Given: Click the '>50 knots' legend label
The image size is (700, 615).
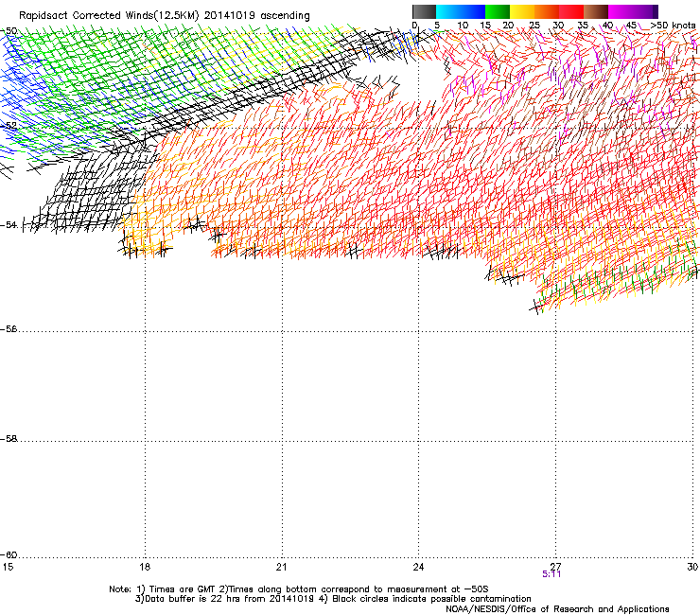Looking at the screenshot, I should (674, 25).
